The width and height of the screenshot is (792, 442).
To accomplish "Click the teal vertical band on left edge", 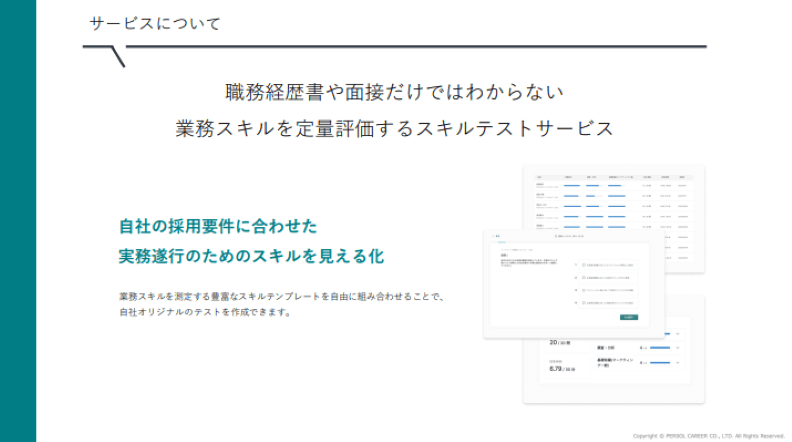I will pos(18,221).
